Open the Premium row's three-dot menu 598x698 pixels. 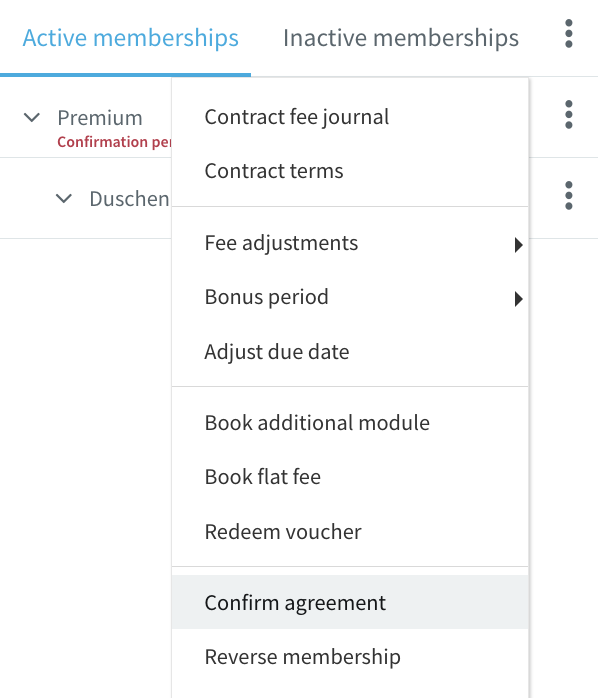tap(569, 115)
